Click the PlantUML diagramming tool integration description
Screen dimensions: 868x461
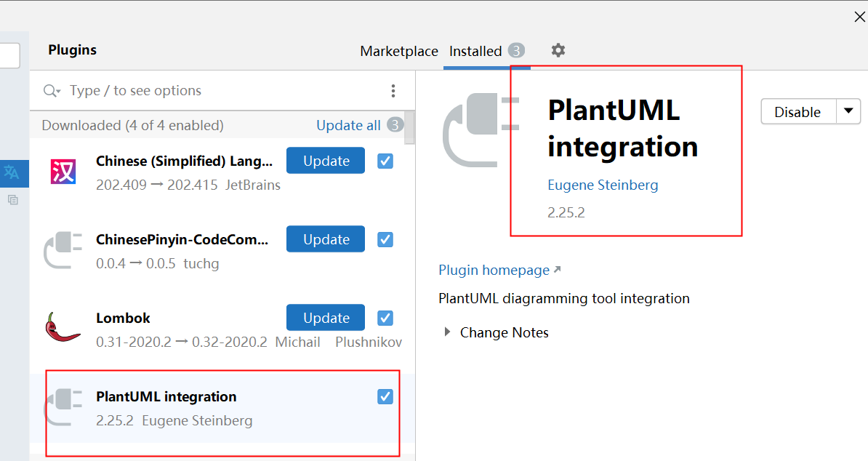(x=564, y=299)
